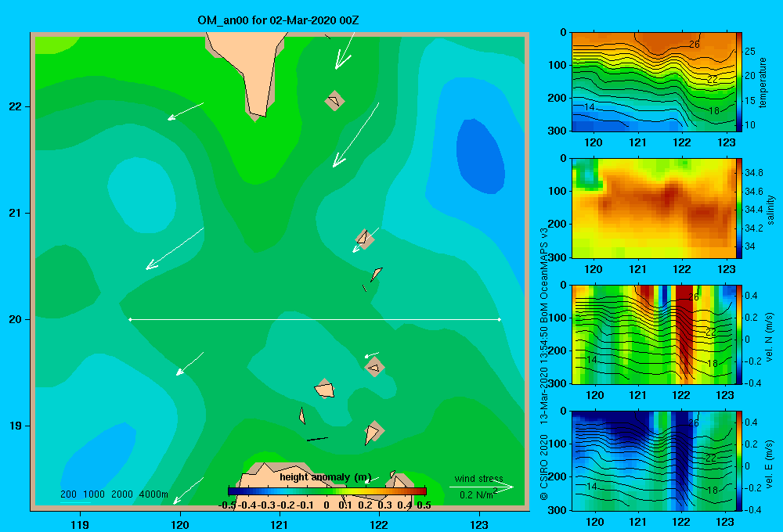This screenshot has height=532, width=783.
Task: Click the 300 depth tick on salinity panel
Action: click(557, 257)
